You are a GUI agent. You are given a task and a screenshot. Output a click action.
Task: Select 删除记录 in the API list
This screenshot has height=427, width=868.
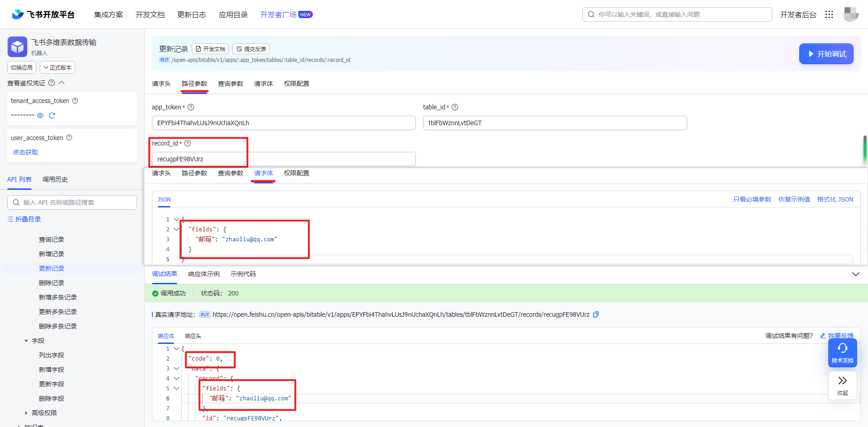[x=52, y=283]
